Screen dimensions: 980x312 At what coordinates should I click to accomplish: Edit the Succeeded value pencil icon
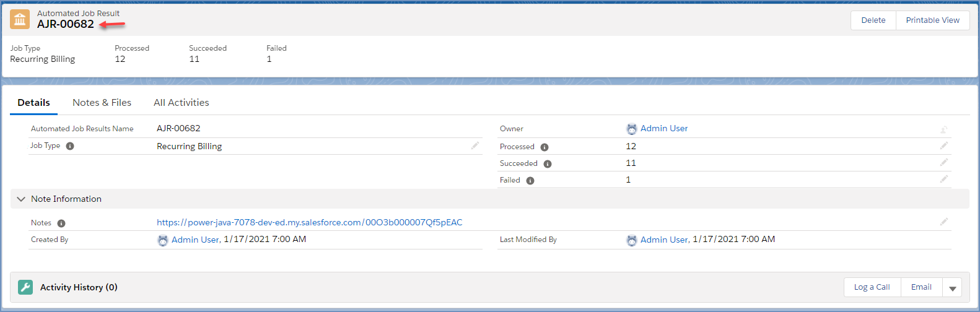[944, 162]
